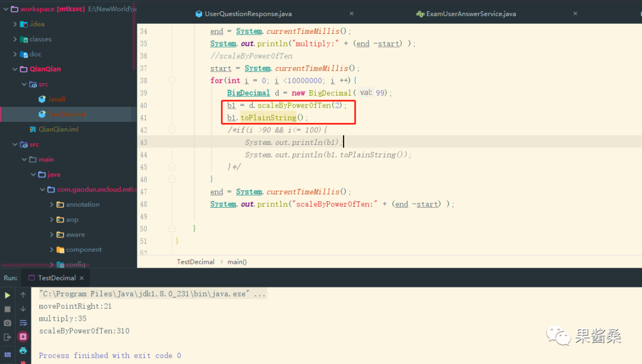Close the ExamUserAnswerService.java tab

click(575, 14)
